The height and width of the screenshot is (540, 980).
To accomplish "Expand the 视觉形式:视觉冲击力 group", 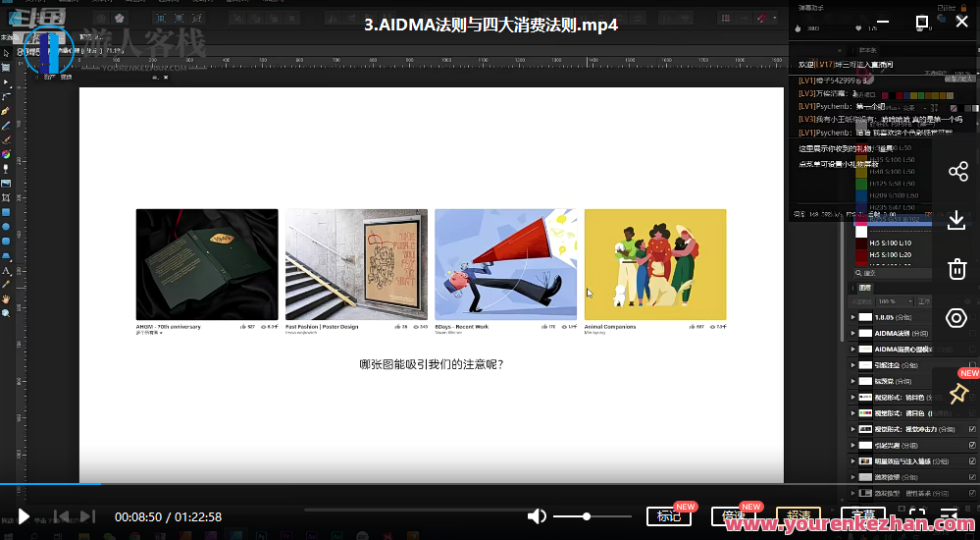I will [853, 429].
